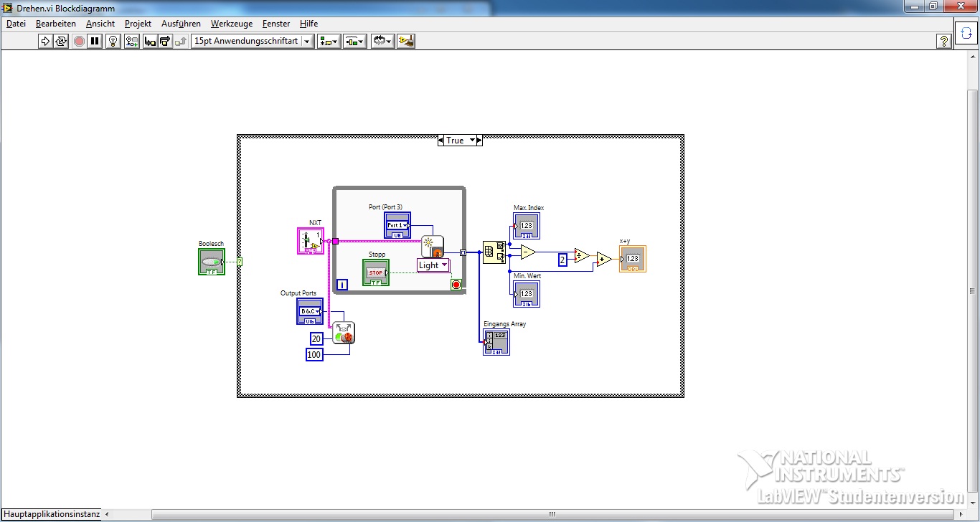The width and height of the screenshot is (980, 522).
Task: Open the Hilfe menu
Action: pyautogui.click(x=308, y=24)
